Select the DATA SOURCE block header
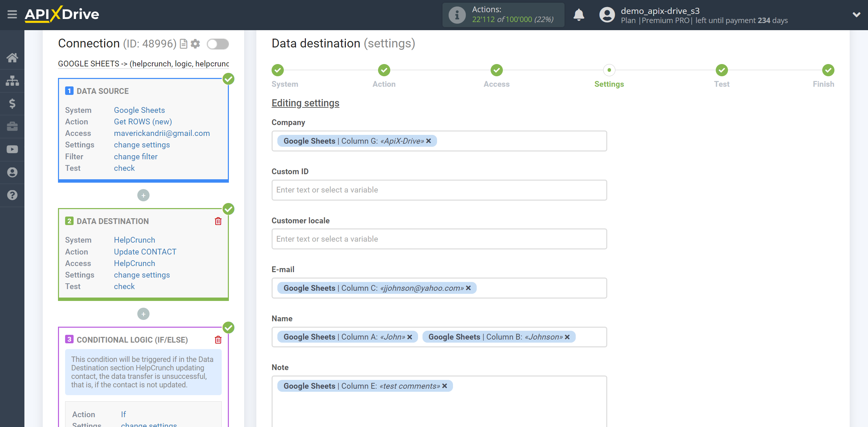This screenshot has height=427, width=868. tap(102, 91)
